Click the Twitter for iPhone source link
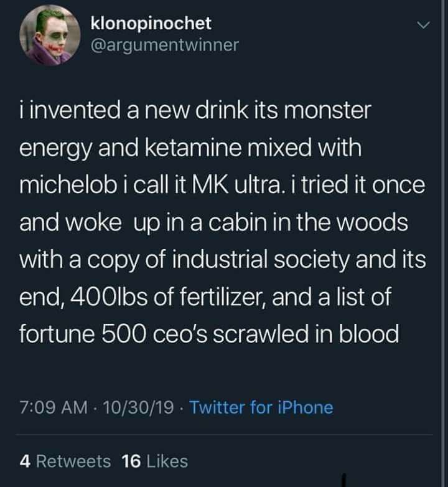The height and width of the screenshot is (487, 448). 261,407
